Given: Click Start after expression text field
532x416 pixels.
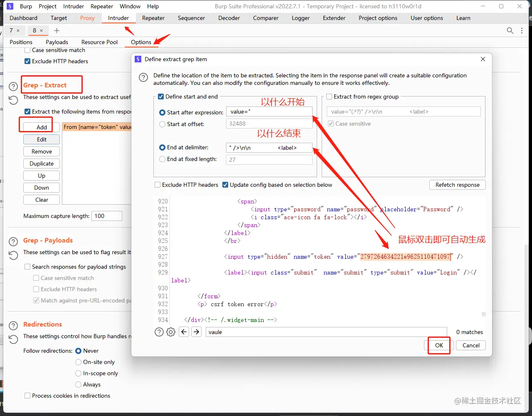Looking at the screenshot, I should click(269, 111).
